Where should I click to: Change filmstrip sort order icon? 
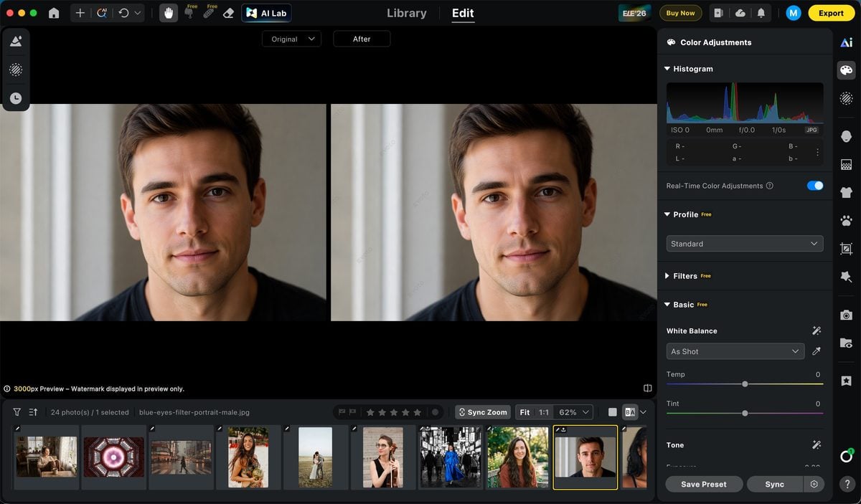[x=33, y=412]
